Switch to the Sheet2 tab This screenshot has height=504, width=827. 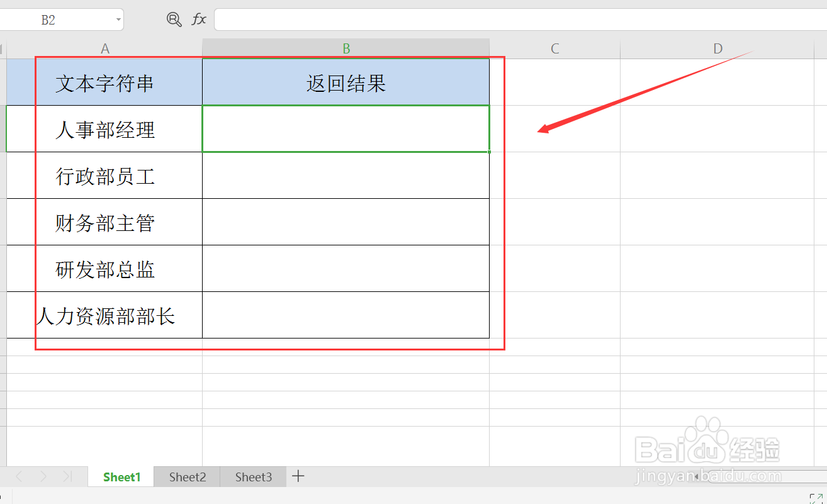click(186, 477)
